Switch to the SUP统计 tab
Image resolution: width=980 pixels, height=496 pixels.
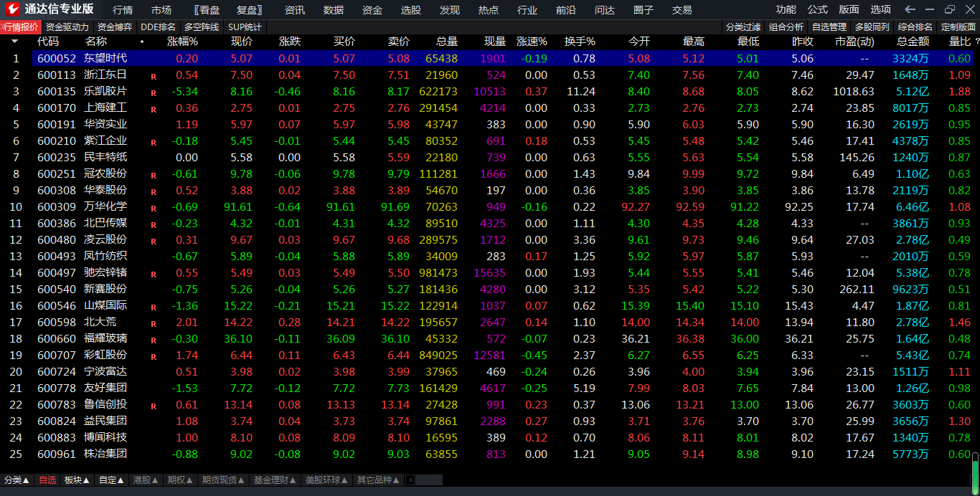(x=245, y=27)
